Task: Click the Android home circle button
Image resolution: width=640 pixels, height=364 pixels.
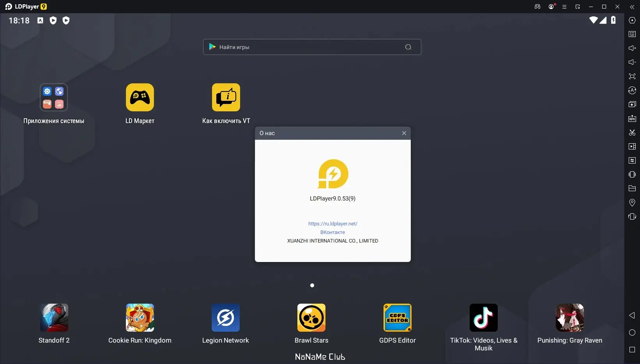Action: pos(632,332)
